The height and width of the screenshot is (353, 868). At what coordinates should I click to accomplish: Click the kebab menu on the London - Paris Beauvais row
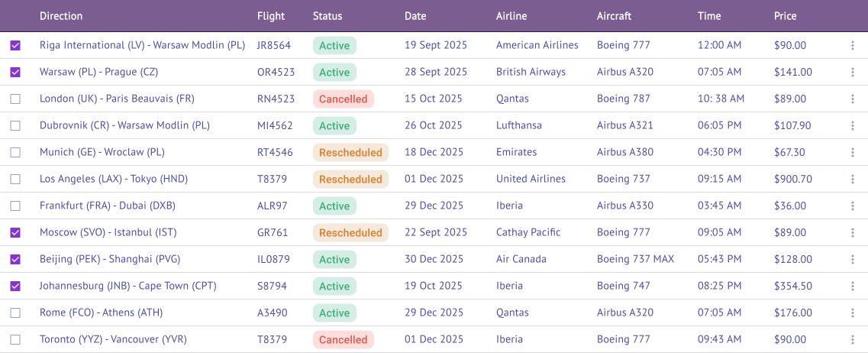point(853,99)
